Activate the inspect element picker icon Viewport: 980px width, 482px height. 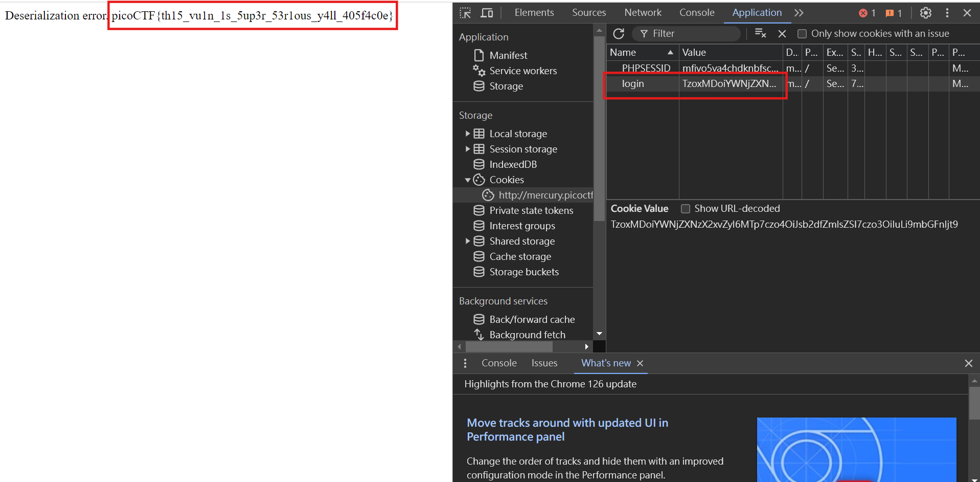pyautogui.click(x=465, y=13)
